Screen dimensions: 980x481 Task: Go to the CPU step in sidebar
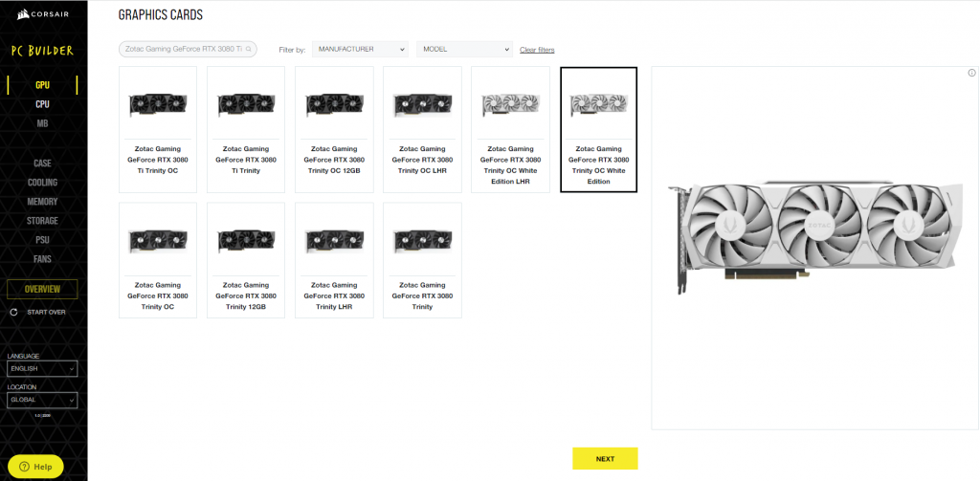(x=42, y=104)
